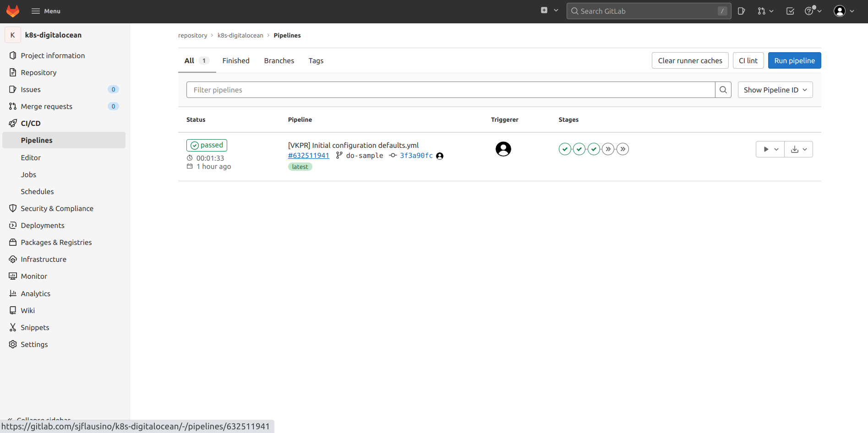Open the second passed stage icon
Viewport: 868px width, 433px height.
pos(579,149)
